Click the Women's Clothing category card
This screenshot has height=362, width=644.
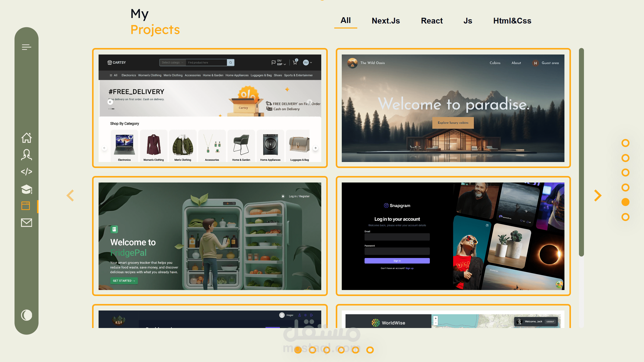[x=153, y=146]
